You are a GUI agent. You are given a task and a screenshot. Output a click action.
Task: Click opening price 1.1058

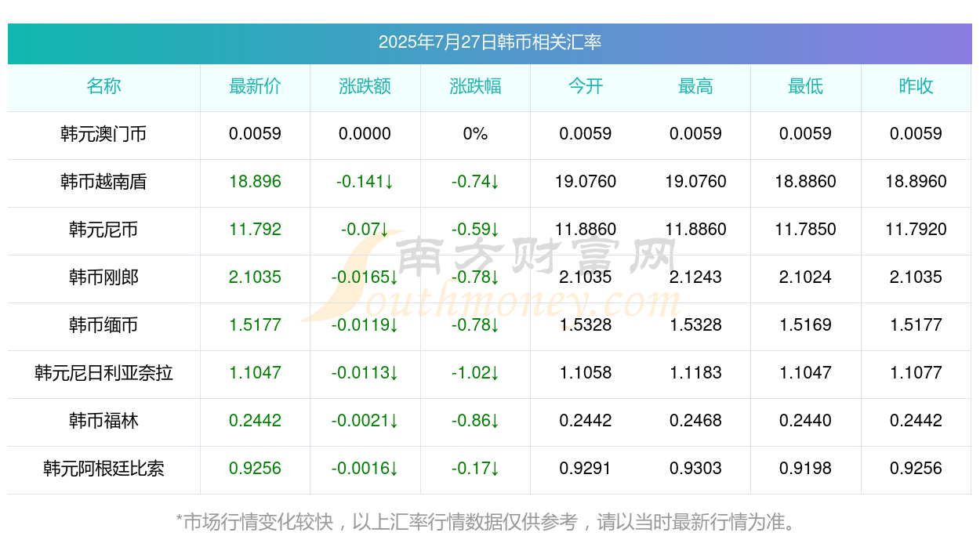click(586, 373)
